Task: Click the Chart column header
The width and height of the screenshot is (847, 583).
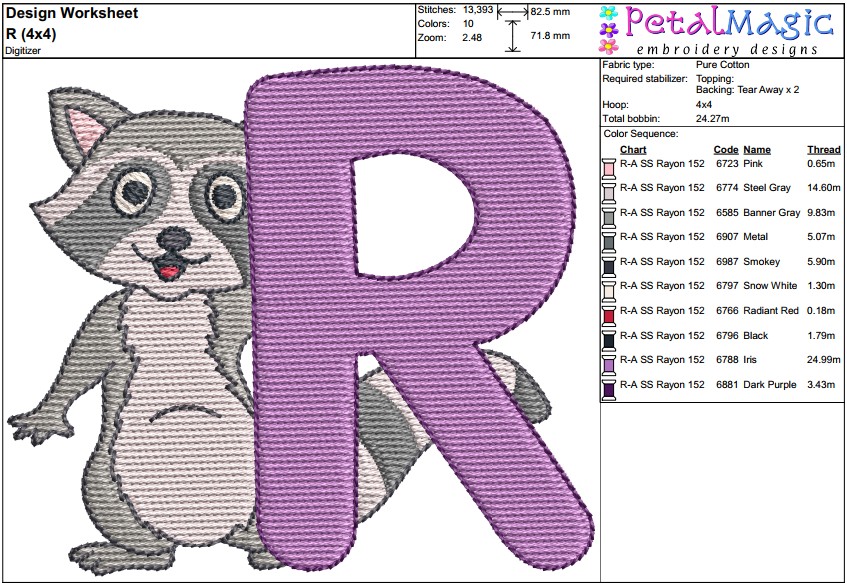Action: [x=633, y=150]
